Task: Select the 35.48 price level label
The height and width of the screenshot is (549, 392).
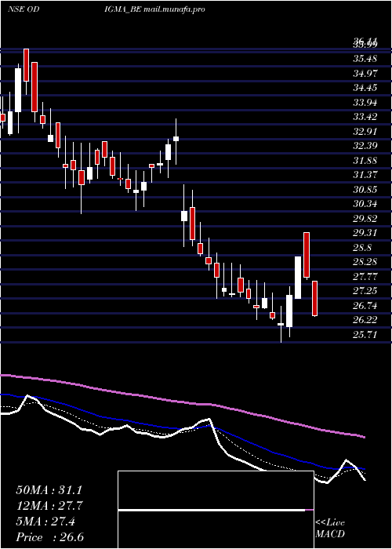Action: (365, 59)
